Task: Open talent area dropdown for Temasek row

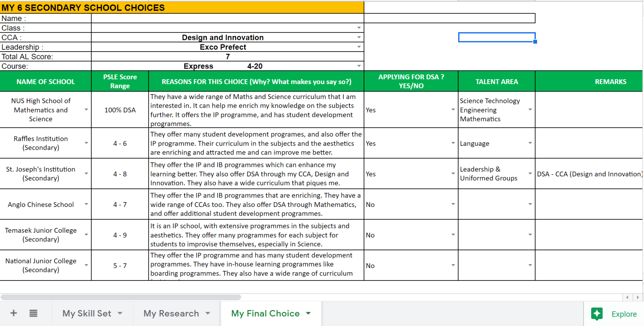Action: 530,235
